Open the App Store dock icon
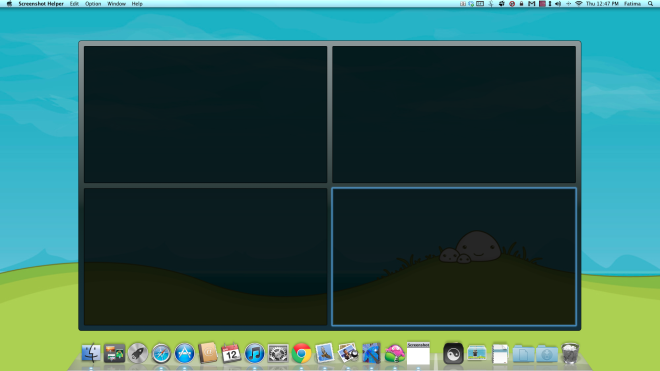The height and width of the screenshot is (371, 660). pyautogui.click(x=184, y=353)
